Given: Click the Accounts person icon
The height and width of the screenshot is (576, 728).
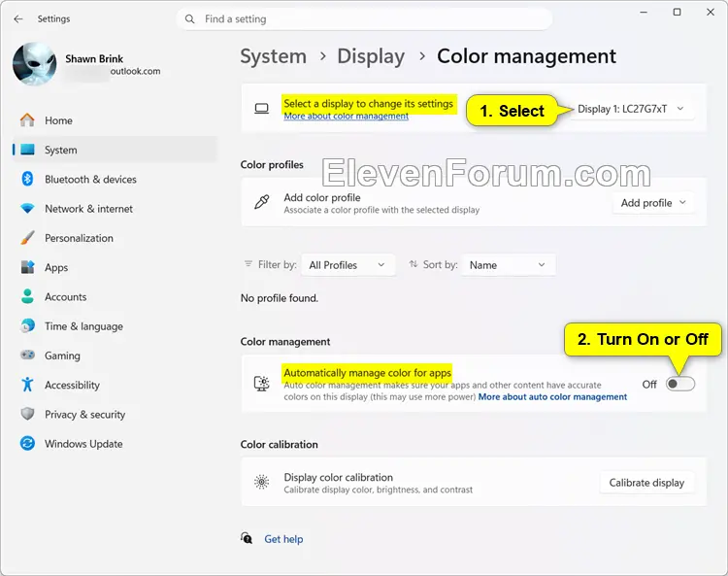Looking at the screenshot, I should 27,296.
